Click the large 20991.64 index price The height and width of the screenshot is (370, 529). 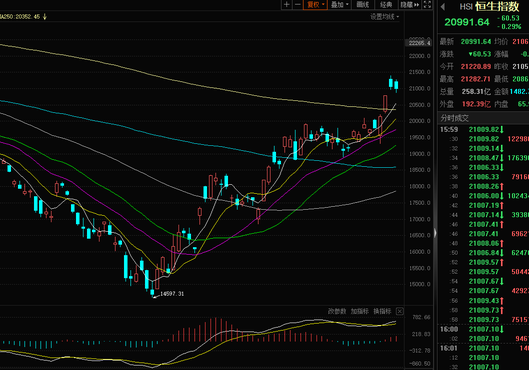point(467,22)
